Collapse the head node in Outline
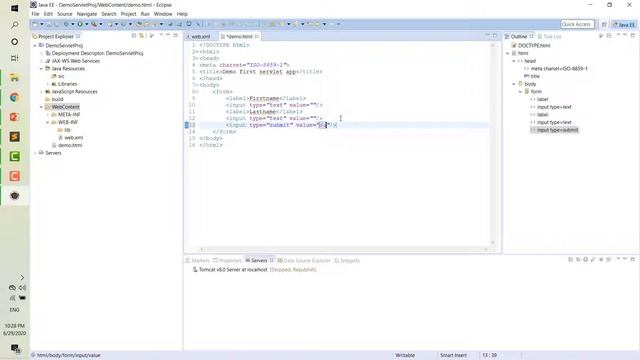Viewport: 640px width, 360px height. [514, 61]
